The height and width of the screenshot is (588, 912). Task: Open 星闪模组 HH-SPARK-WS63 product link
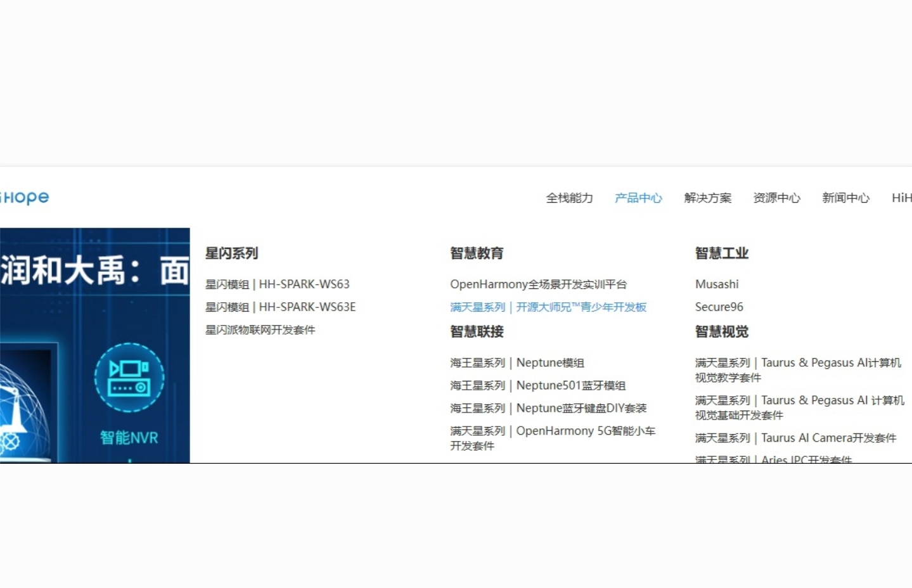(x=277, y=284)
